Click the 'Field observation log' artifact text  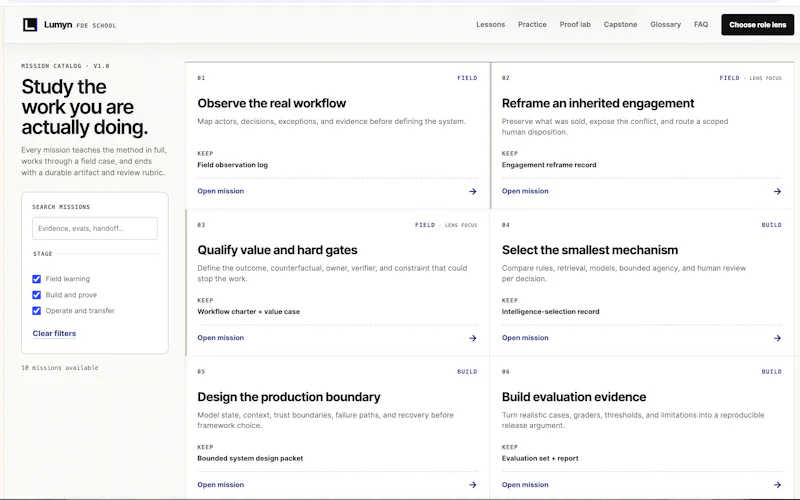pos(233,165)
